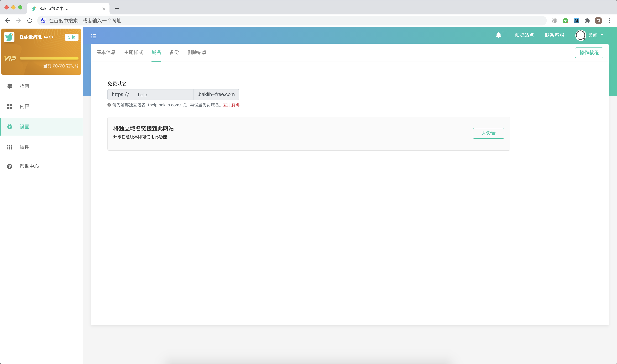This screenshot has width=617, height=364.
Task: Click the help free domain input field
Action: (x=163, y=95)
